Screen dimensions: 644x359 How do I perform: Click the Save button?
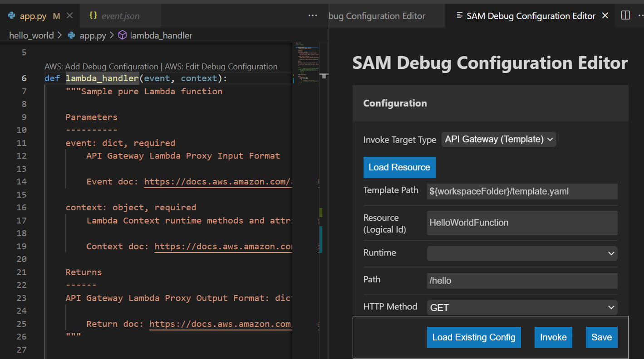pos(602,337)
